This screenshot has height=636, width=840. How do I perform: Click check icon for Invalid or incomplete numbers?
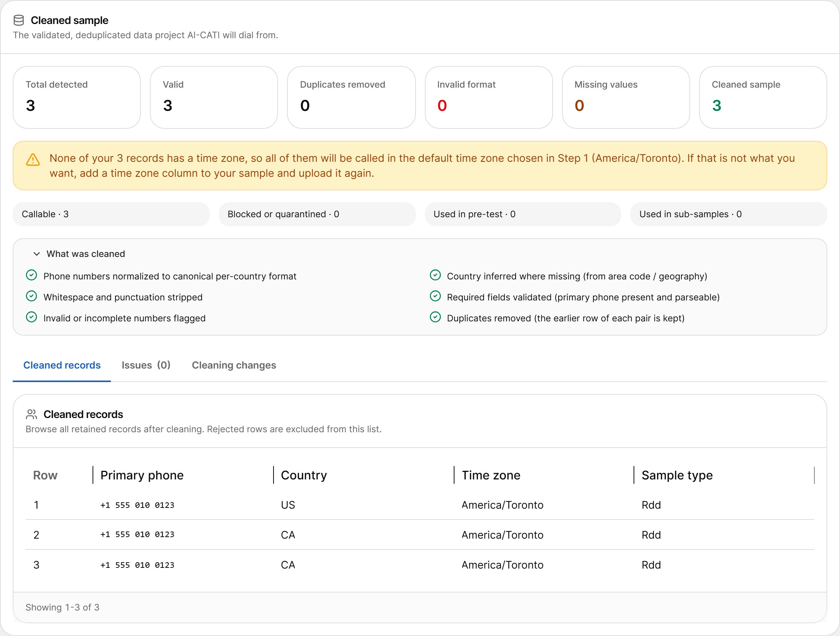coord(31,317)
